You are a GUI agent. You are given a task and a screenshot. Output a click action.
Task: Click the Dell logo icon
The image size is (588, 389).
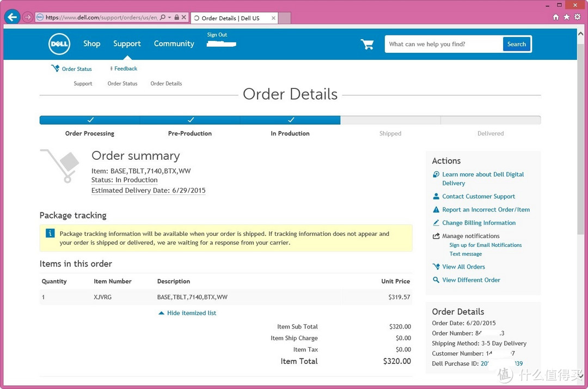click(x=59, y=44)
